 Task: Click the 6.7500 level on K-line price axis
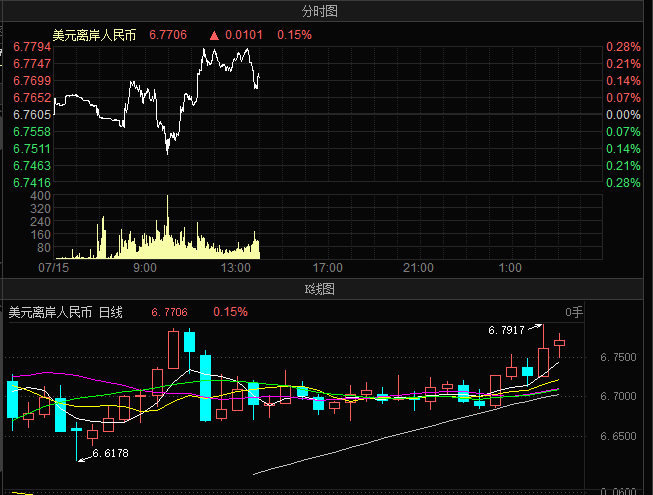coord(624,357)
